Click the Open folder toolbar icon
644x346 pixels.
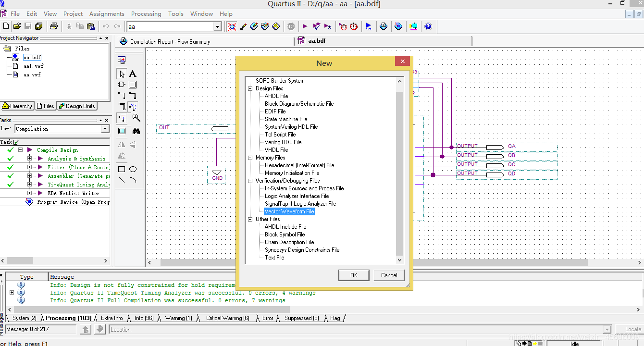point(17,26)
